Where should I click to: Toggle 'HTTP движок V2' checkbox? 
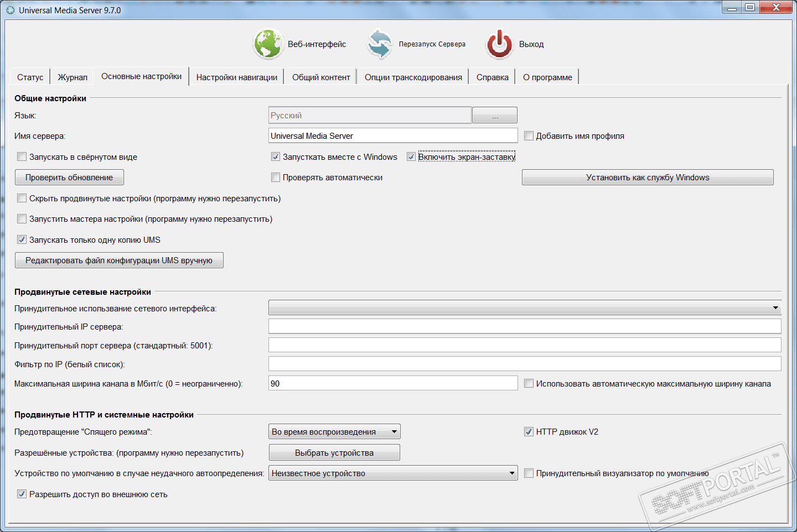[x=529, y=432]
